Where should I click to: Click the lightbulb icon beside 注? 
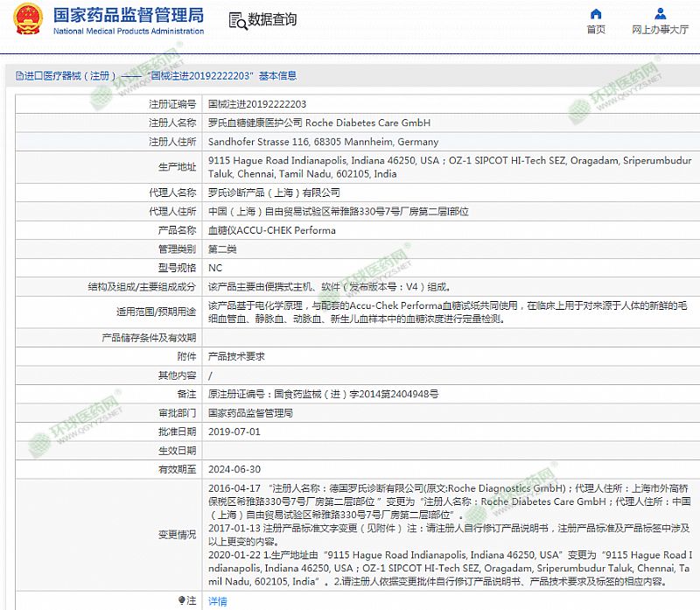(182, 600)
